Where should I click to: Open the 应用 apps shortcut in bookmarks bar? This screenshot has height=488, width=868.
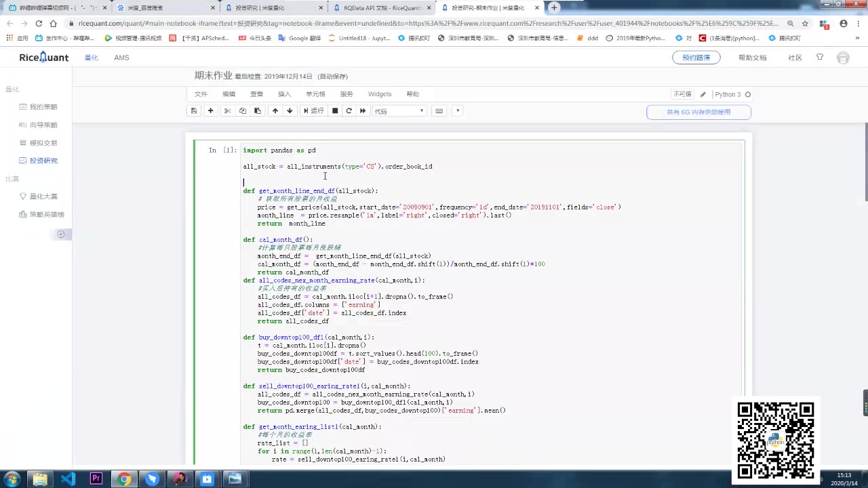(18, 38)
